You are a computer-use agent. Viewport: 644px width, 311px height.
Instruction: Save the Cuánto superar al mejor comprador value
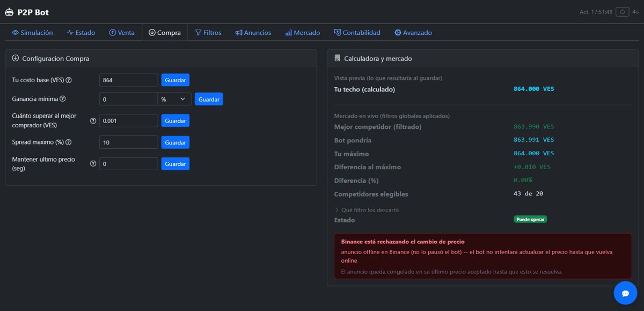[175, 121]
